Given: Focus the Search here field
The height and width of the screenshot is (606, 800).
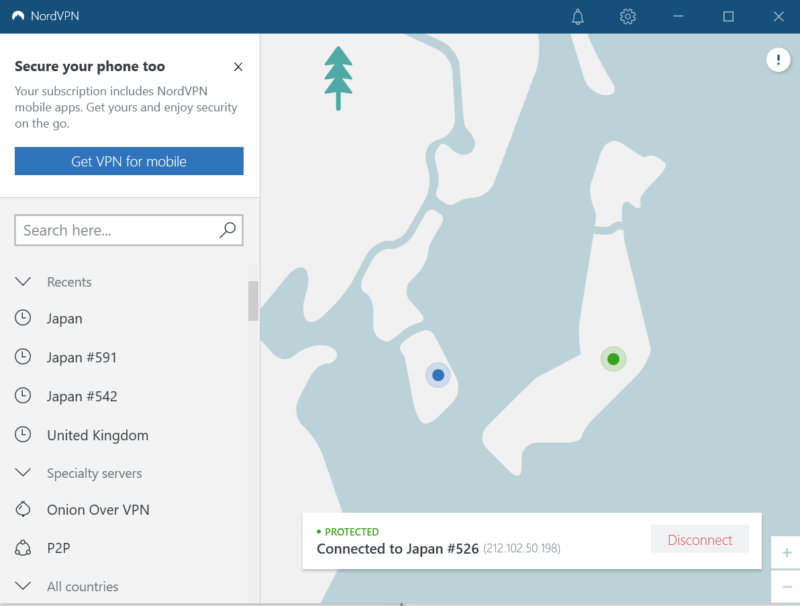Looking at the screenshot, I should coord(129,230).
